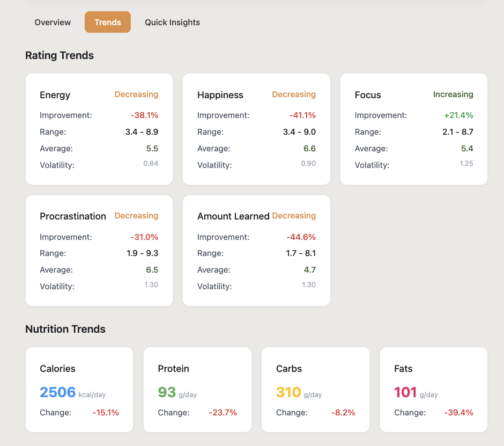Select the Procrastination trend card
504x446 pixels.
[x=99, y=251]
